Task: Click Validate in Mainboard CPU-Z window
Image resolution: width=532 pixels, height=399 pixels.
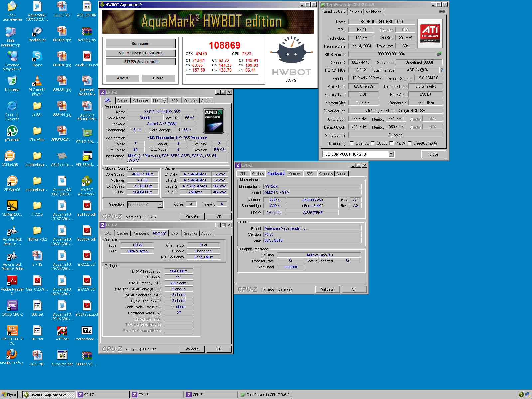Action: (x=328, y=289)
